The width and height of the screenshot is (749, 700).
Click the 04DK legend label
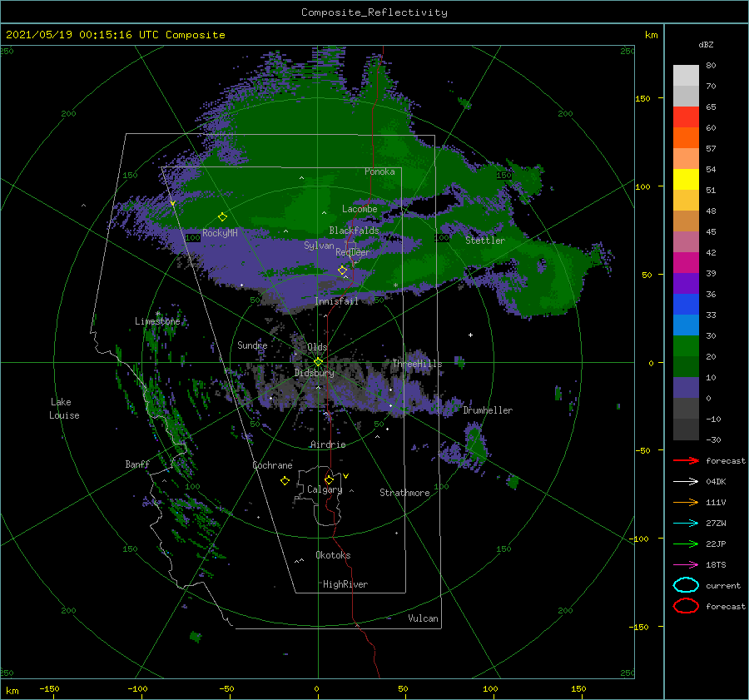(x=716, y=481)
